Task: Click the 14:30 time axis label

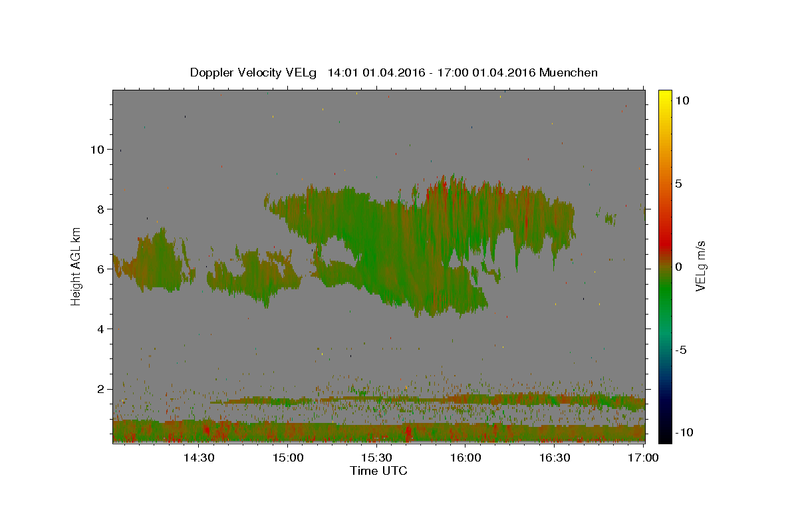Action: pos(198,458)
